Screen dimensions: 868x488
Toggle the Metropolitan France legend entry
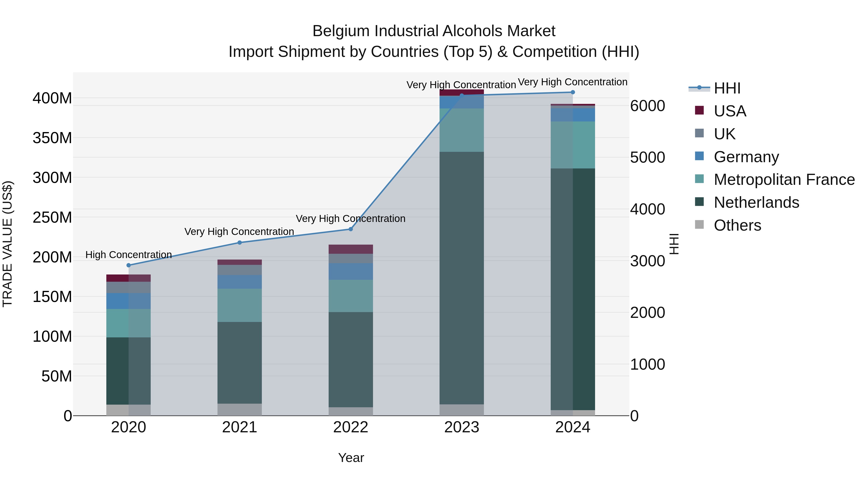point(775,180)
